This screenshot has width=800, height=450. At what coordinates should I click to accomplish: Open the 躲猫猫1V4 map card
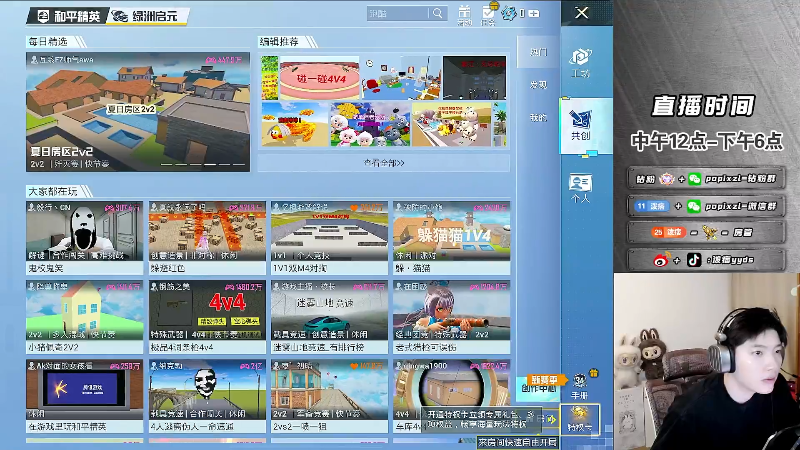click(x=452, y=238)
